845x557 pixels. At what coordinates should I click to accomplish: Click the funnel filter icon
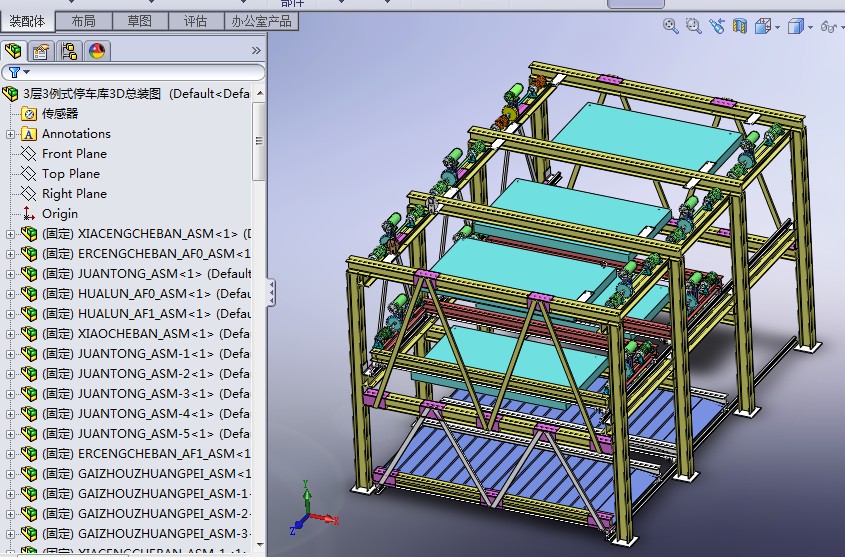point(15,72)
